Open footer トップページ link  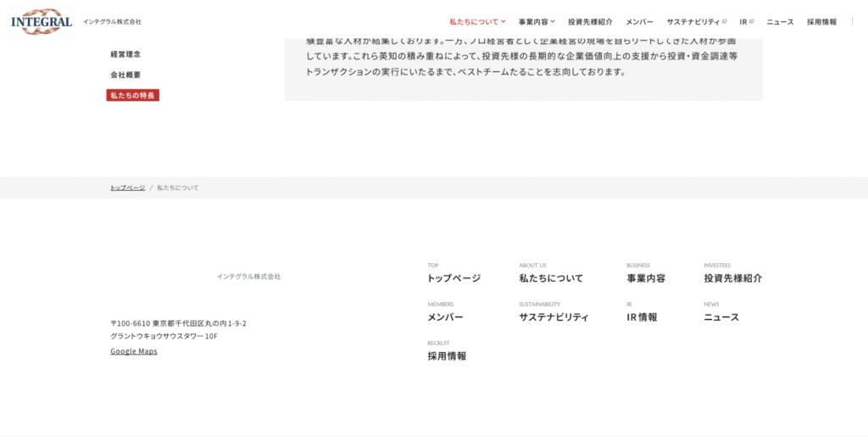pos(454,278)
